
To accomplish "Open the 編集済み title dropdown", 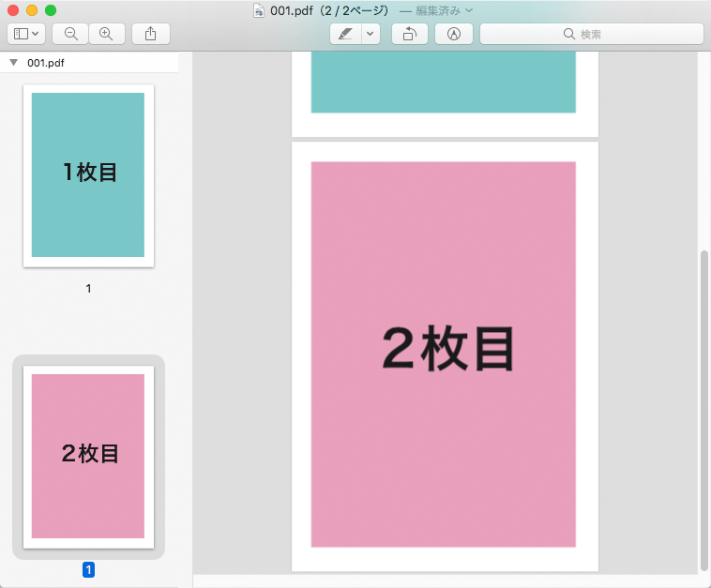I will click(x=444, y=10).
